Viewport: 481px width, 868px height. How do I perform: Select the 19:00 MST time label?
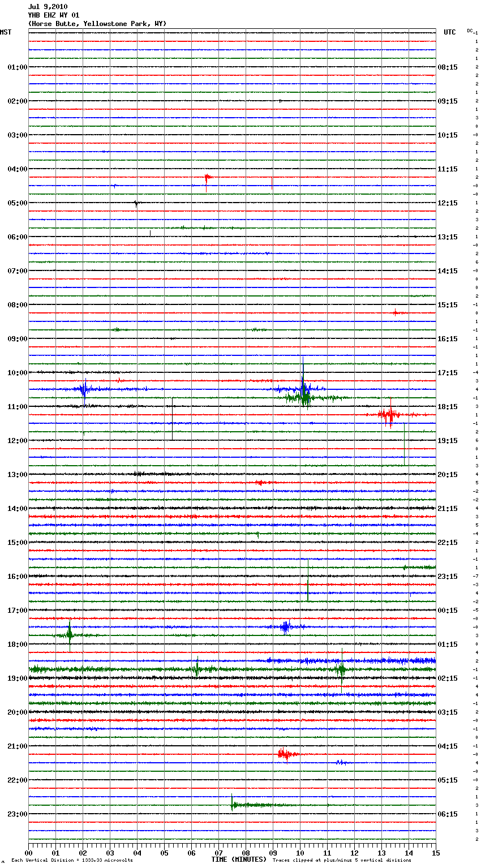18,678
